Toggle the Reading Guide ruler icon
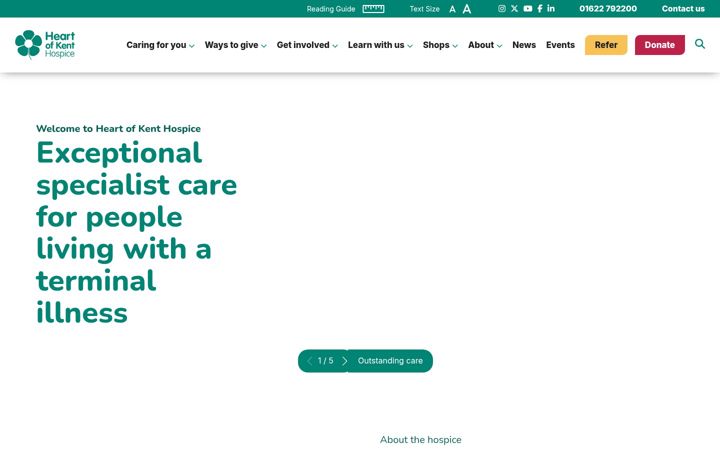This screenshot has width=720, height=450. coord(373,9)
